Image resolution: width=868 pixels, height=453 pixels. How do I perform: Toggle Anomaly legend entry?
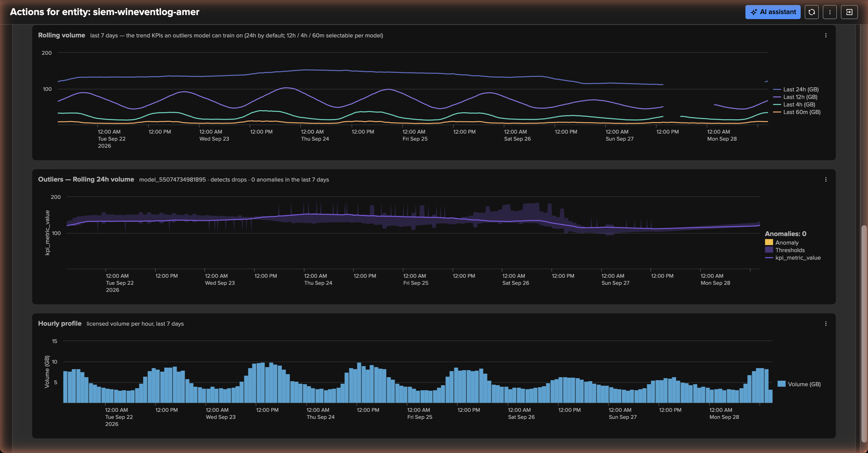coord(782,243)
